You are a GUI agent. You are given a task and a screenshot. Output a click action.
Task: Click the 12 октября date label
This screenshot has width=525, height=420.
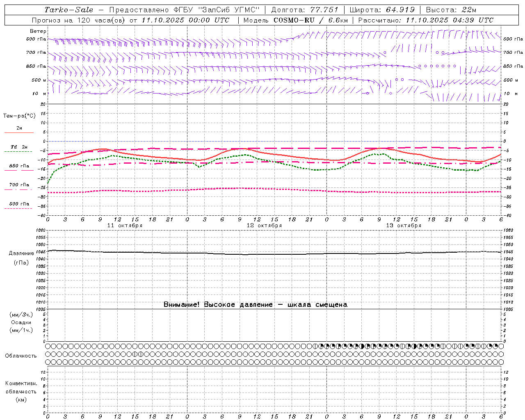pyautogui.click(x=264, y=226)
